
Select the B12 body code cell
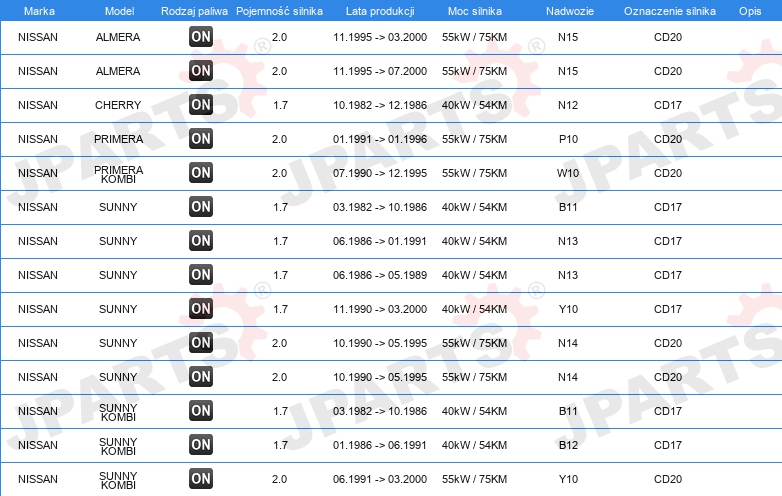tap(568, 445)
